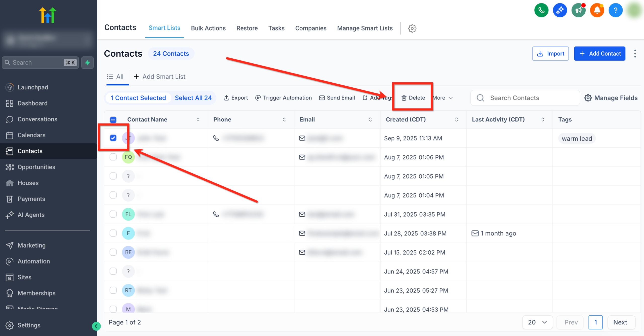The height and width of the screenshot is (336, 644).
Task: Trigger Automation for the selected contact
Action: pos(283,98)
